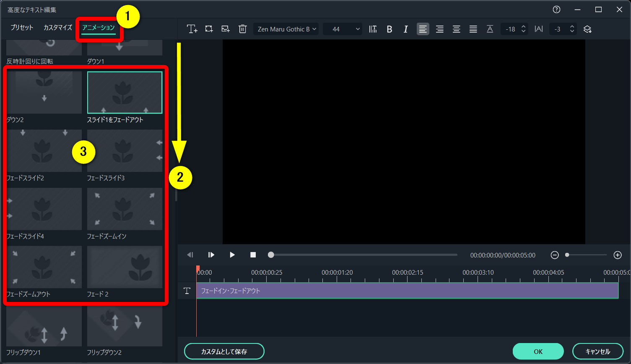Add a new text box
Screen dimensions: 631x364
click(192, 29)
